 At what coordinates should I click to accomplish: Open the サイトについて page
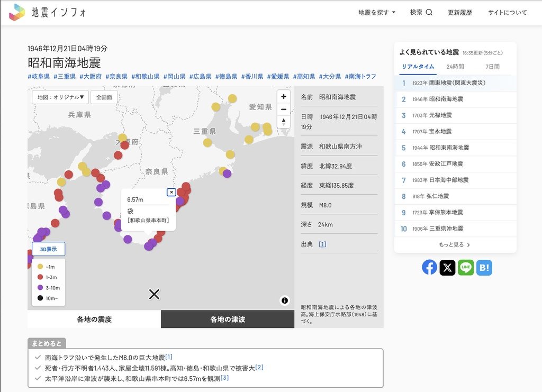(x=508, y=13)
